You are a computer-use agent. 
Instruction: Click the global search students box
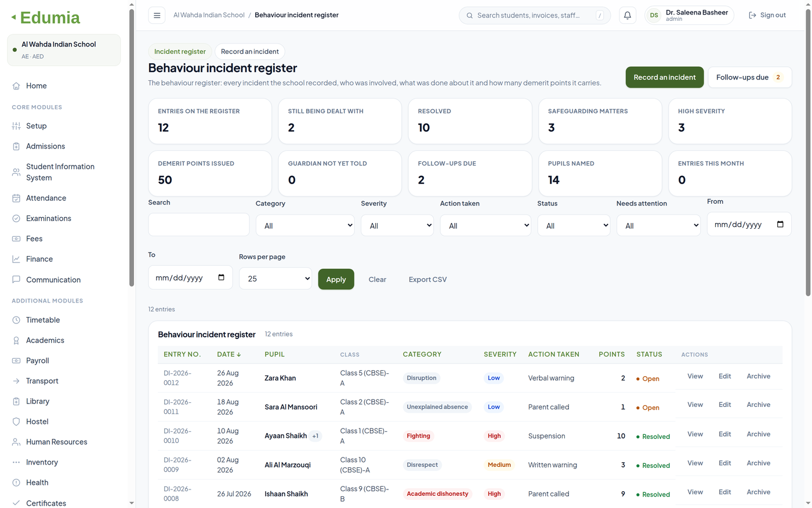[x=534, y=16]
